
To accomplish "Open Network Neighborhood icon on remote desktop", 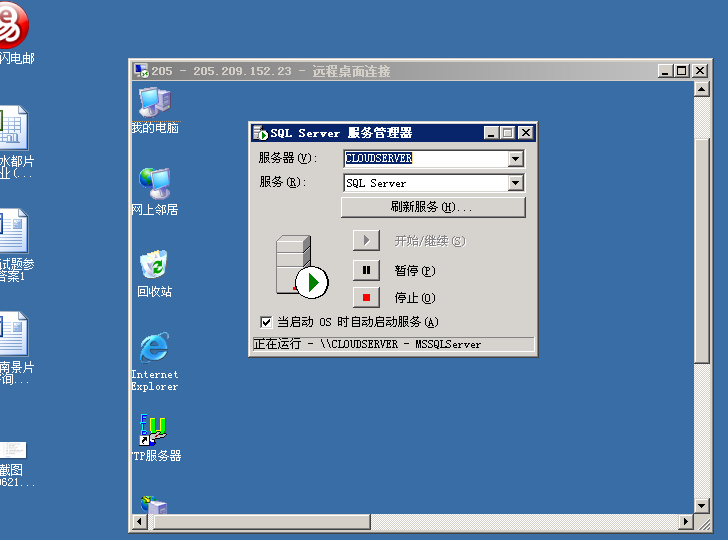I will (x=155, y=184).
